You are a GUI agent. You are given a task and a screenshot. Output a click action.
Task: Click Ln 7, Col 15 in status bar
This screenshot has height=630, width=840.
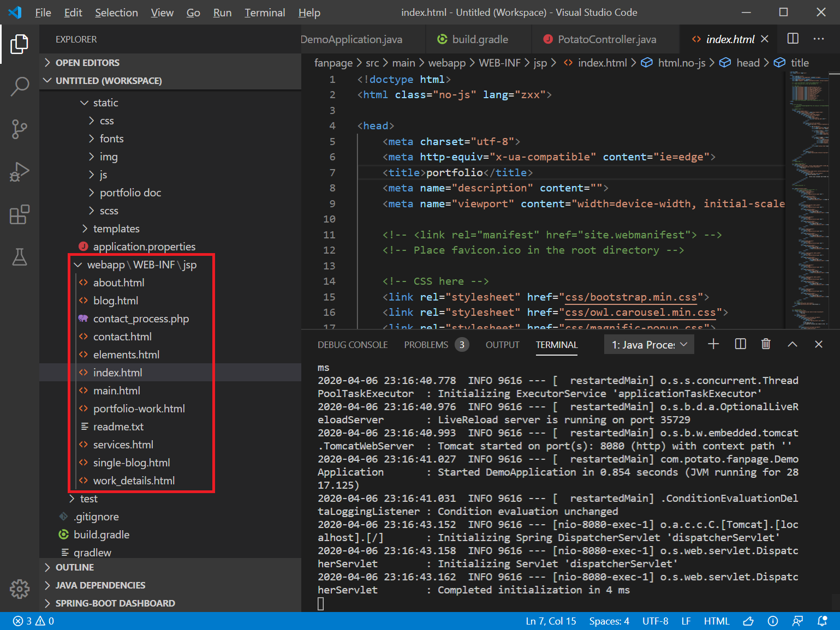click(x=551, y=621)
